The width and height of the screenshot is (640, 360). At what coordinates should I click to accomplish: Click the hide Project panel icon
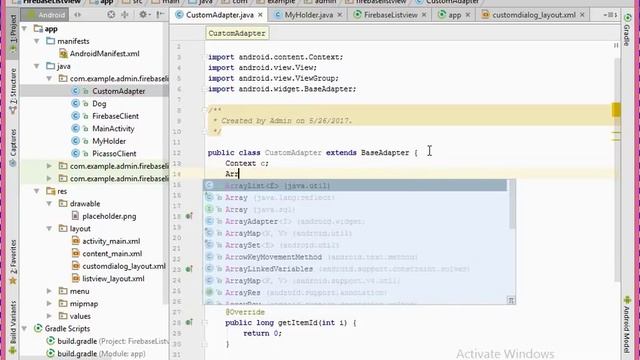(x=160, y=15)
